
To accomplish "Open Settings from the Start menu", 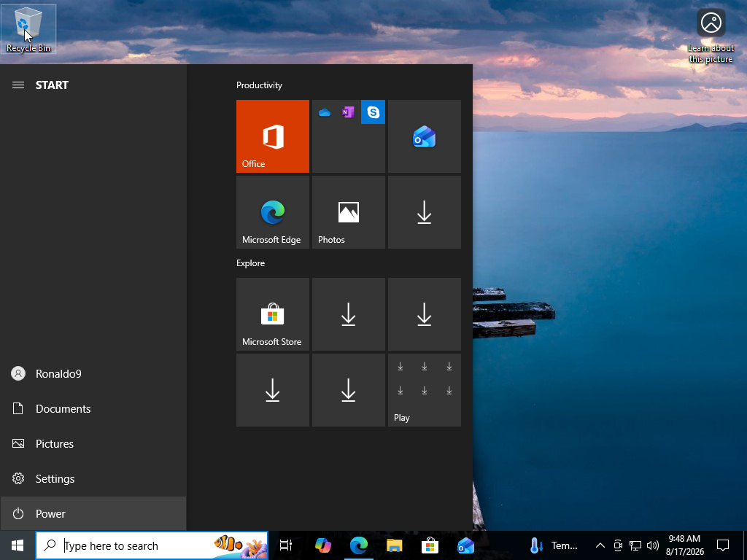I will [x=93, y=478].
